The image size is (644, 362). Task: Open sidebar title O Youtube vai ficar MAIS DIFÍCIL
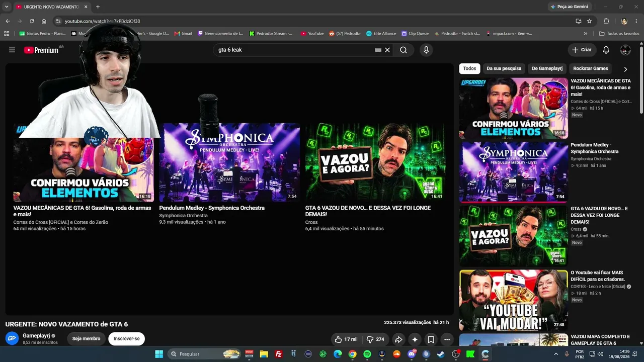pyautogui.click(x=598, y=276)
